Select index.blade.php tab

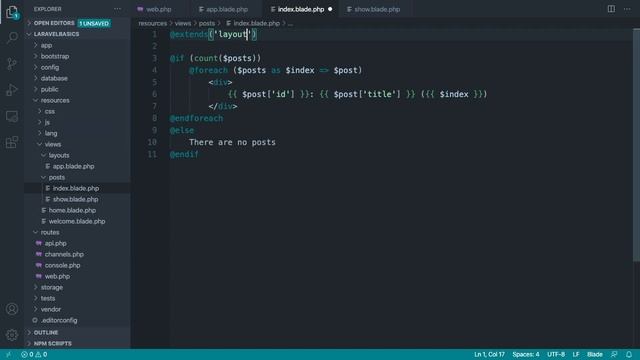click(x=301, y=9)
